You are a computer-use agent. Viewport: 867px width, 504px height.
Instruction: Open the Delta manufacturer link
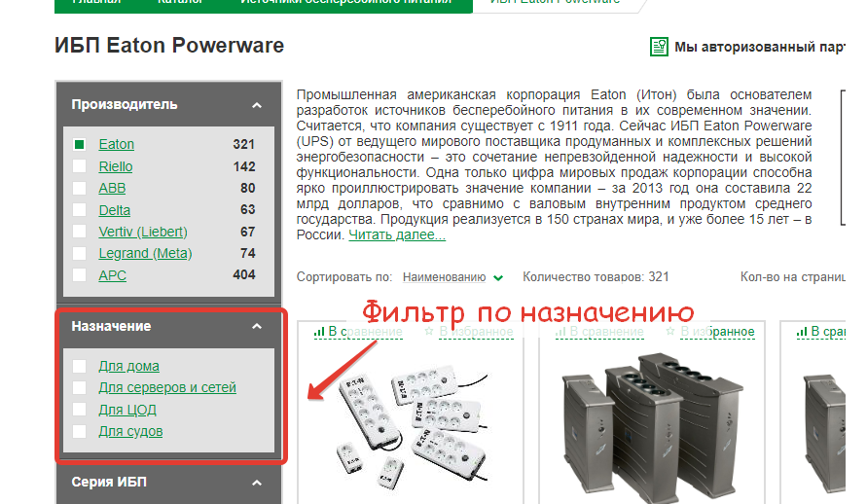coord(115,210)
